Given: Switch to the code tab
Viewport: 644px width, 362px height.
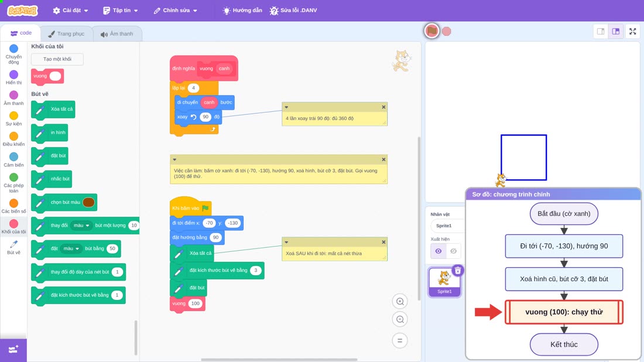Looking at the screenshot, I should [21, 33].
